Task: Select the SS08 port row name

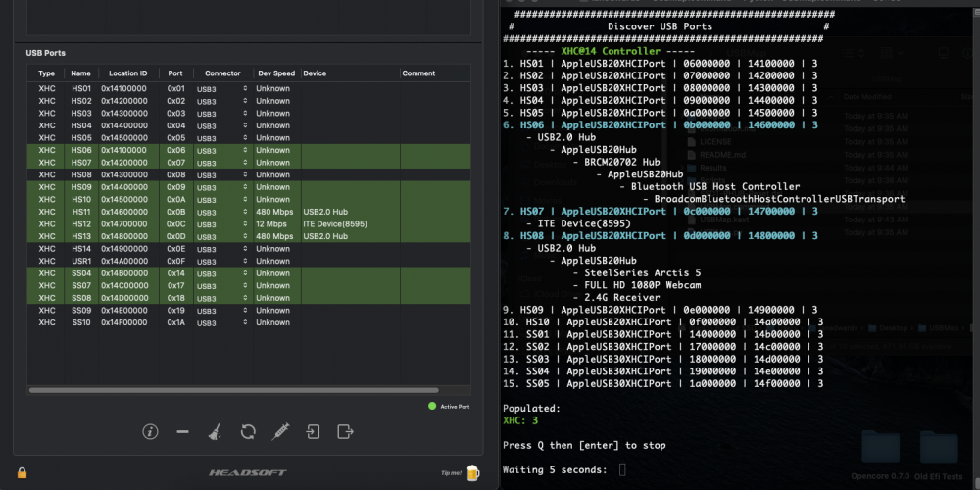Action: [81, 298]
